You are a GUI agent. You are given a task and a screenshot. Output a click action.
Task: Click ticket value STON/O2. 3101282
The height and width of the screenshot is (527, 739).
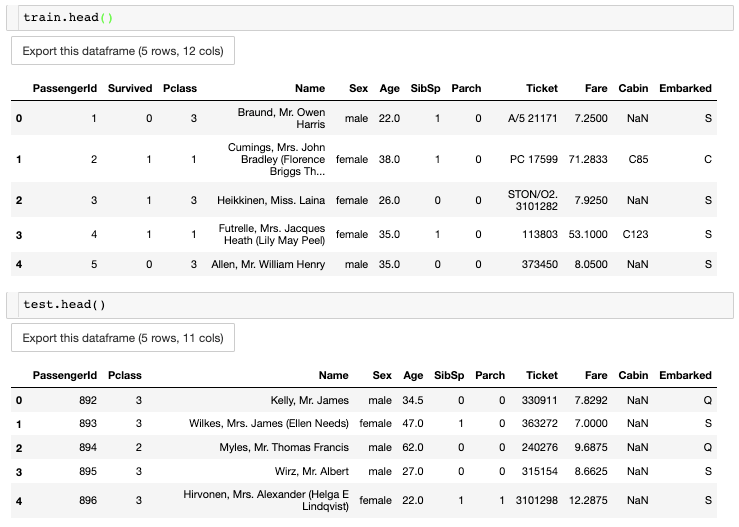click(x=533, y=200)
